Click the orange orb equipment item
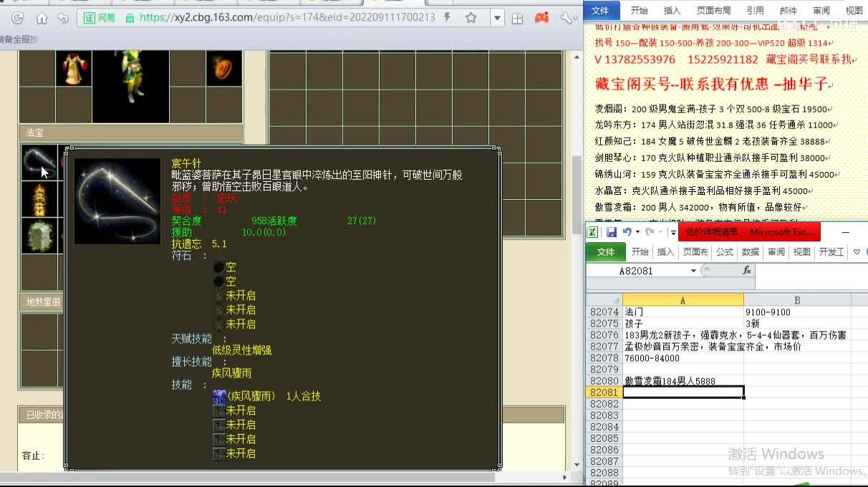This screenshot has height=487, width=868. (x=224, y=69)
